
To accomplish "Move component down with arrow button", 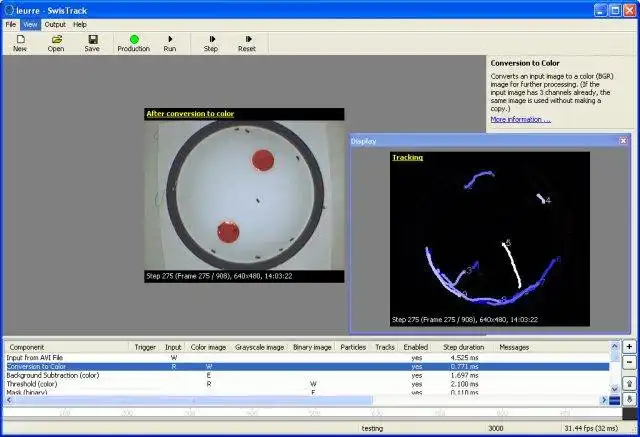I will click(629, 399).
